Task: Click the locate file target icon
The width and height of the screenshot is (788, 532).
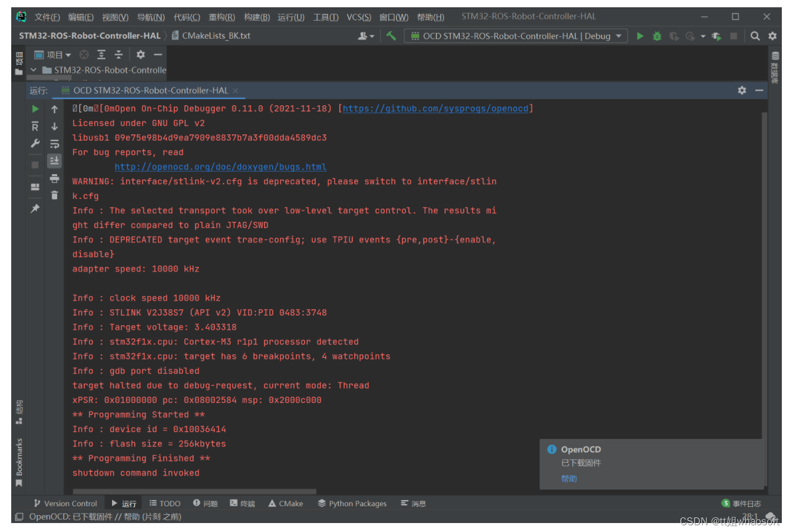Action: (84, 54)
